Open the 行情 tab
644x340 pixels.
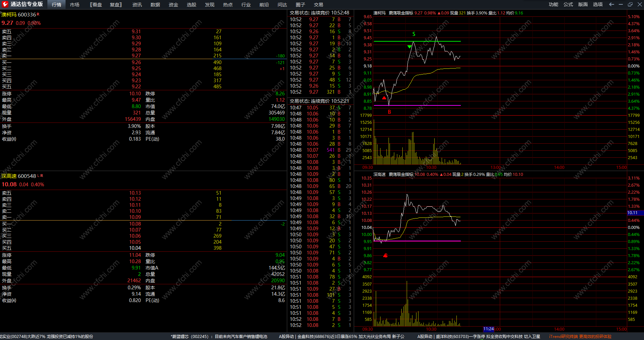[56, 5]
